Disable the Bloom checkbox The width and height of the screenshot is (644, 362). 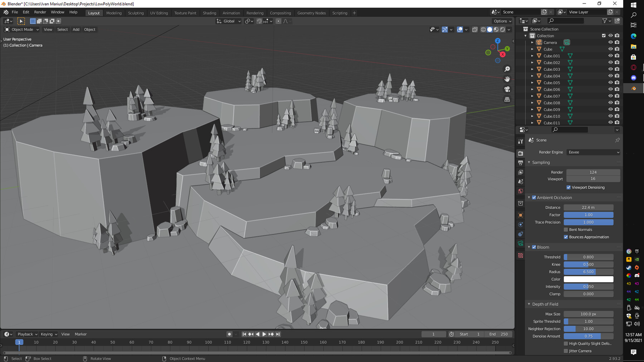pos(534,247)
